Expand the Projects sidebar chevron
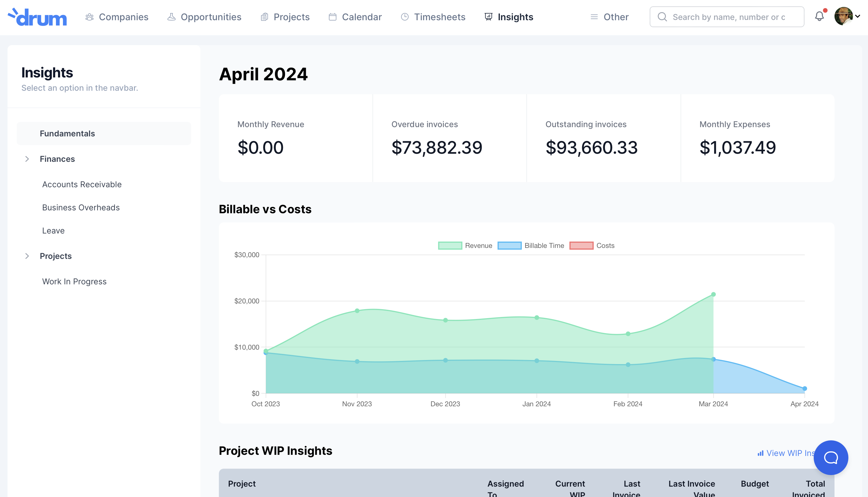 (27, 256)
